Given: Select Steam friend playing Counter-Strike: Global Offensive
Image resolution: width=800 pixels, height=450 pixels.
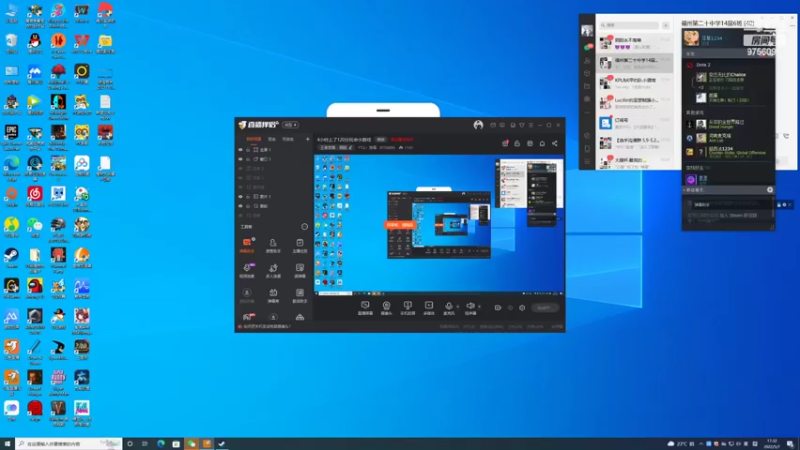Looking at the screenshot, I should coord(727,151).
